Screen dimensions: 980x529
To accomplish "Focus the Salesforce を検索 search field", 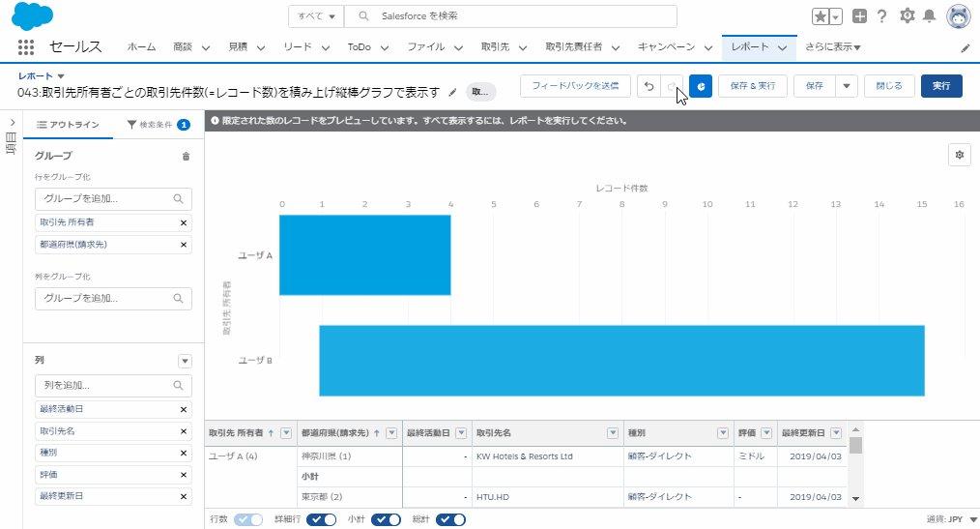I will pyautogui.click(x=510, y=16).
